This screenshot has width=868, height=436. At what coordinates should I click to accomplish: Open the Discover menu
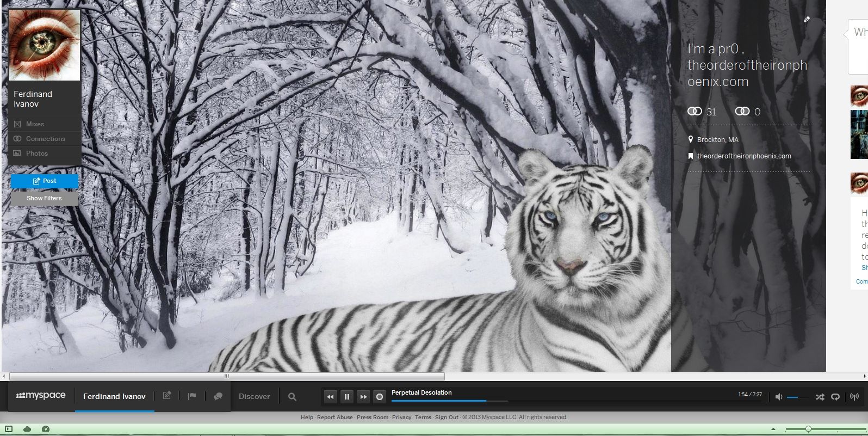[254, 396]
